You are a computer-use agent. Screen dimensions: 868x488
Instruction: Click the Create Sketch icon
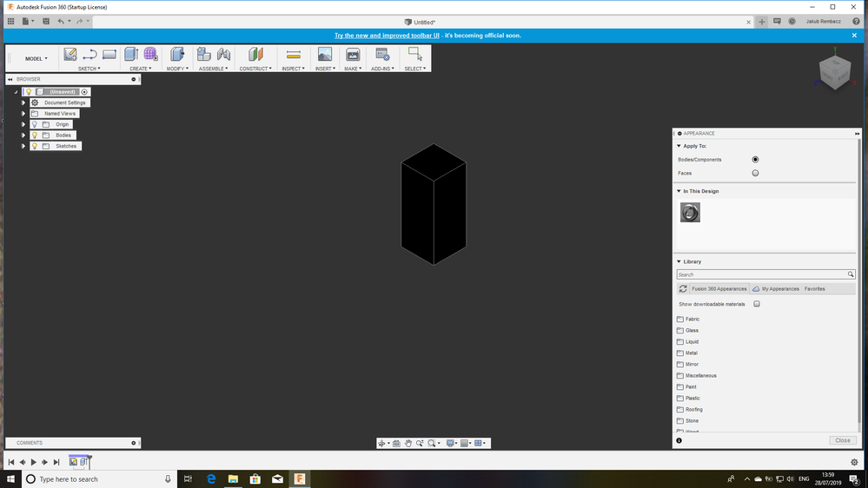70,54
